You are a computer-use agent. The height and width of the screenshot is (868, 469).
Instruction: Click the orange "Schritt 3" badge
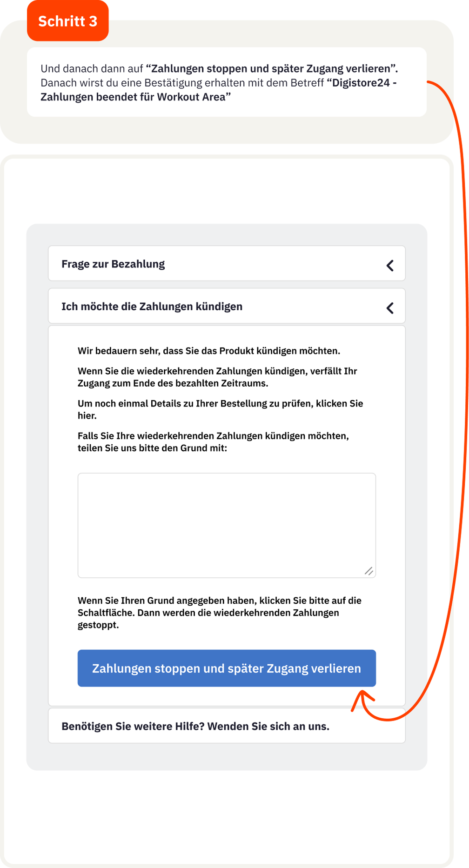[68, 21]
